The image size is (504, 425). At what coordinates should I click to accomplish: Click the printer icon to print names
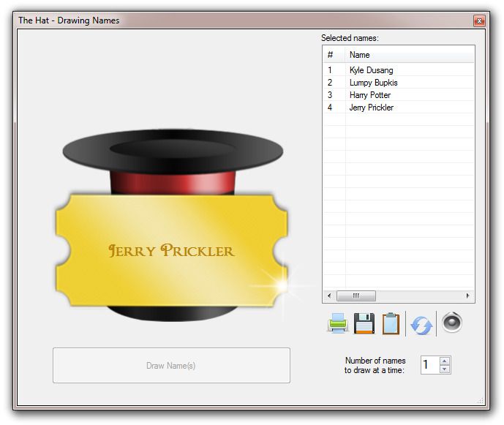337,323
